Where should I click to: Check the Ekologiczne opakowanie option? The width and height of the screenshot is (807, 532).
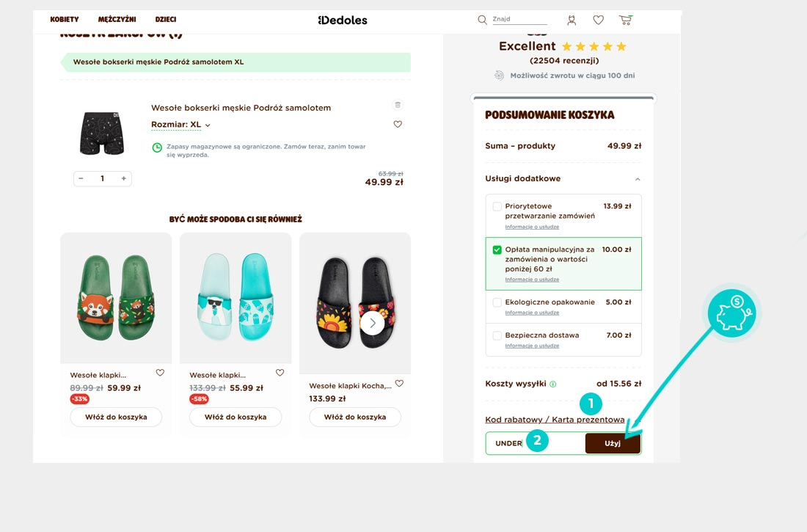click(x=497, y=302)
